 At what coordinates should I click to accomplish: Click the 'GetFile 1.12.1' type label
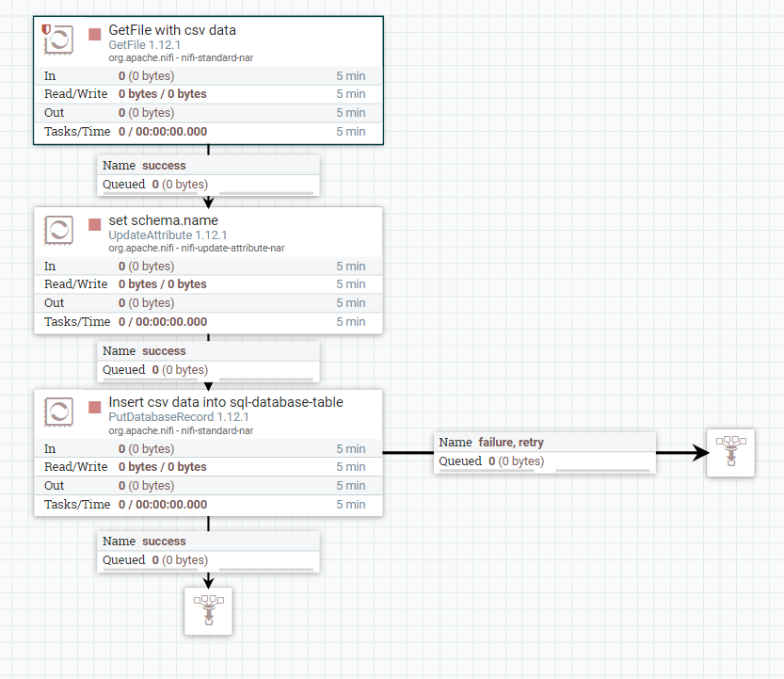click(x=145, y=44)
